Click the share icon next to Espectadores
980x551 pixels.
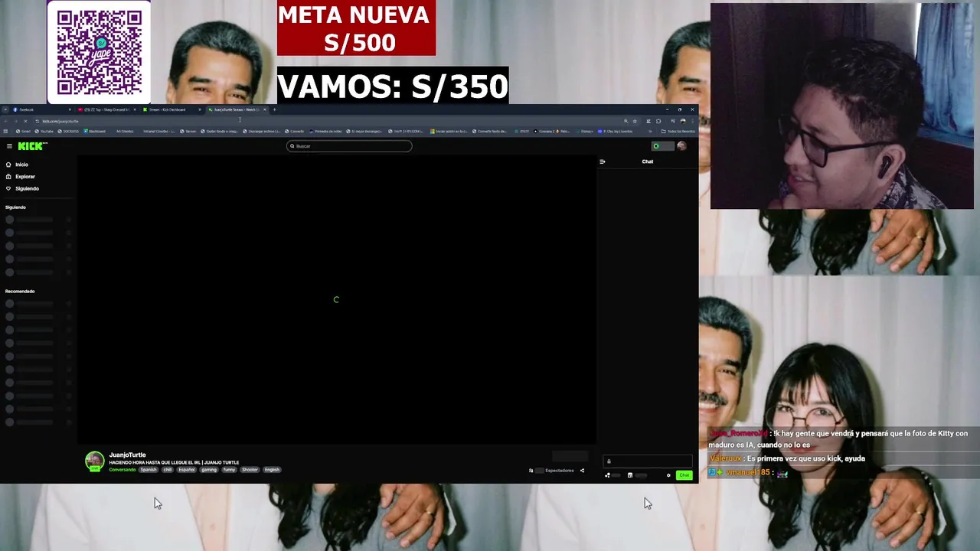pyautogui.click(x=582, y=471)
